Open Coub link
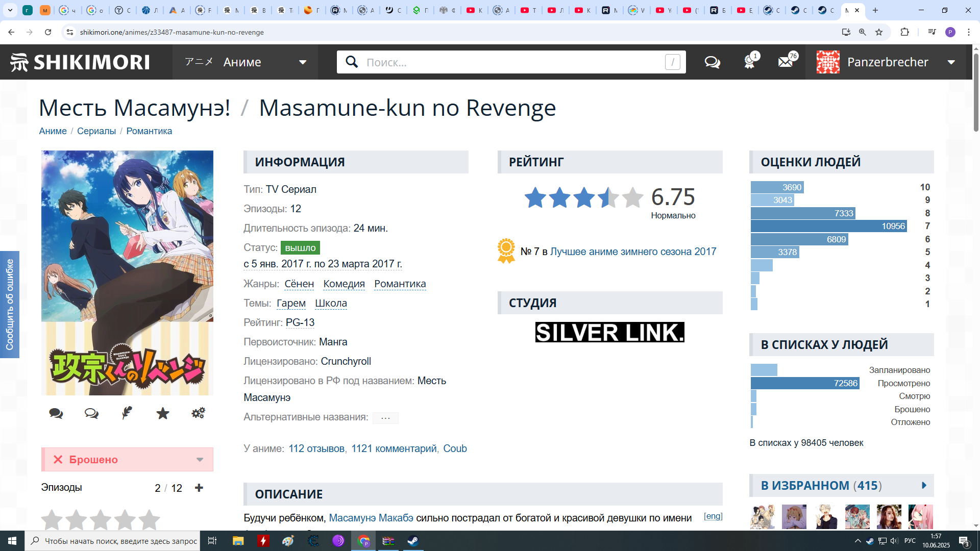 pos(455,448)
